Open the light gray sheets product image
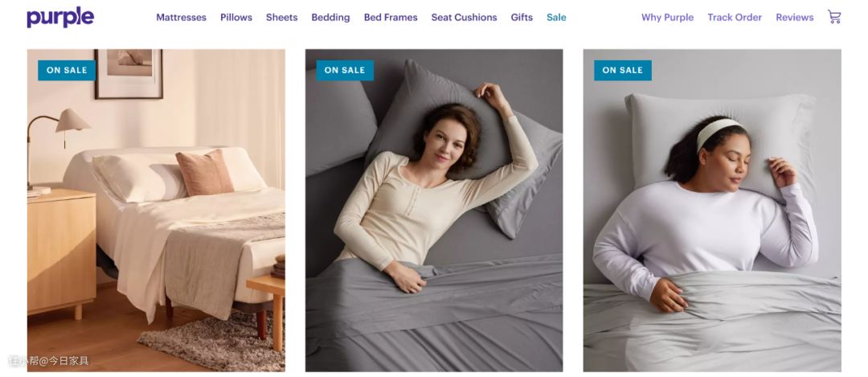 [712, 217]
